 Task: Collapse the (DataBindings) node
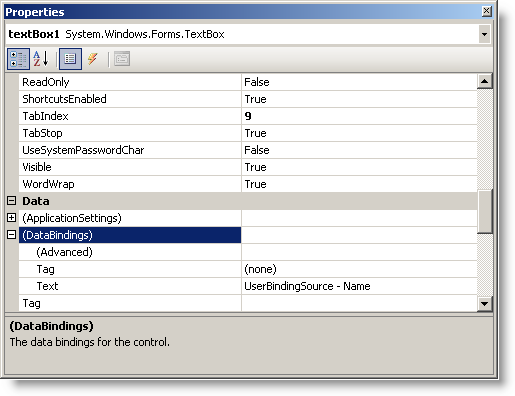(x=11, y=235)
